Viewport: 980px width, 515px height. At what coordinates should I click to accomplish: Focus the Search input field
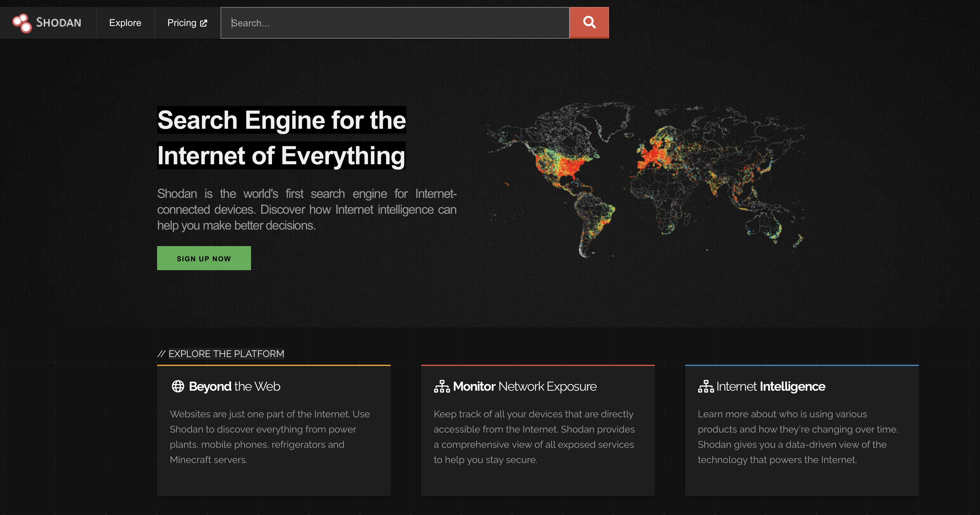point(395,23)
